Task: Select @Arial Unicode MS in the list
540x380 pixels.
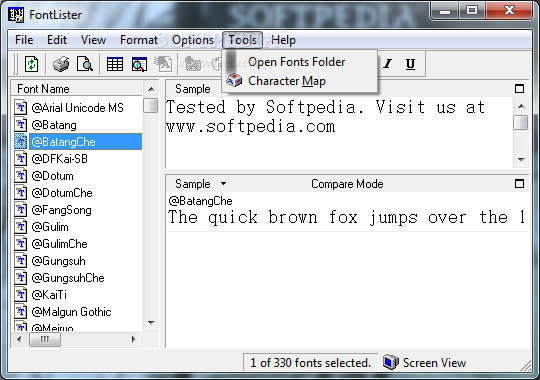Action: (77, 108)
